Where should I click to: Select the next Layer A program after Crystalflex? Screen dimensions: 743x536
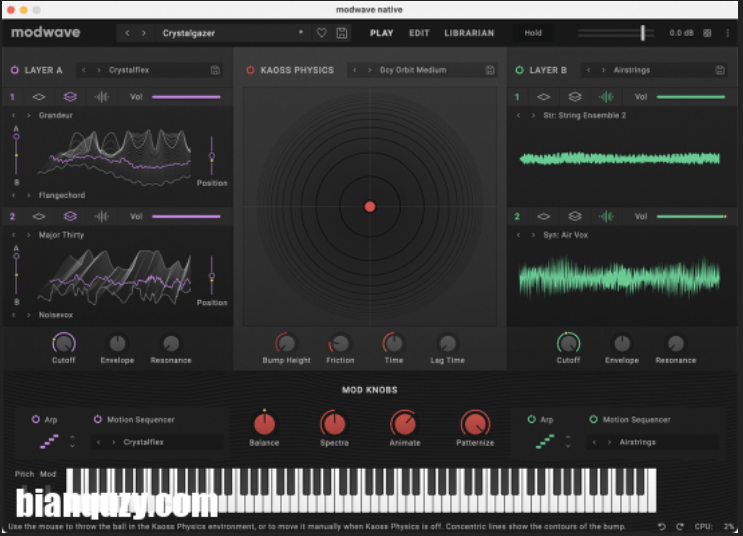point(99,70)
